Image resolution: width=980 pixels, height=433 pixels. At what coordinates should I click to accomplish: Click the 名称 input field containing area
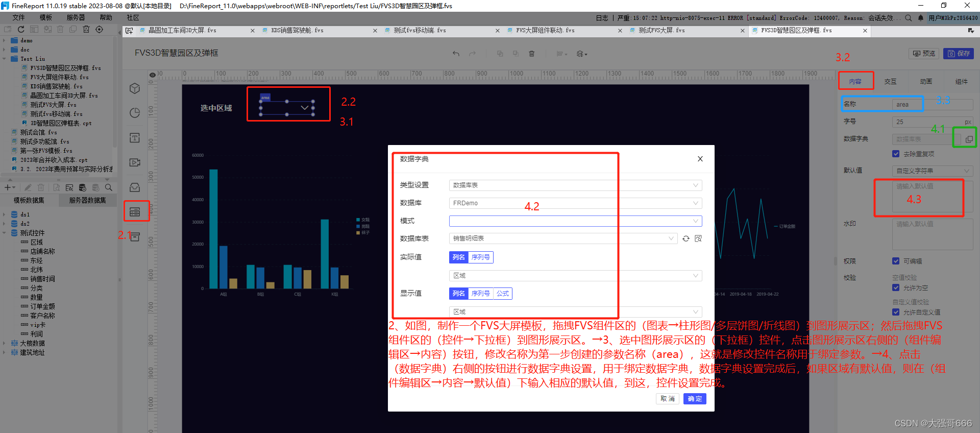point(933,105)
